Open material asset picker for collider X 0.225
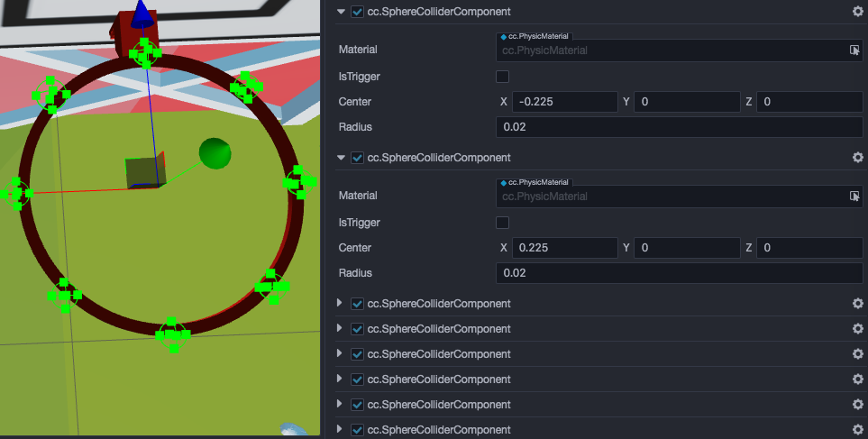Screen dimensions: 868x439 854,197
